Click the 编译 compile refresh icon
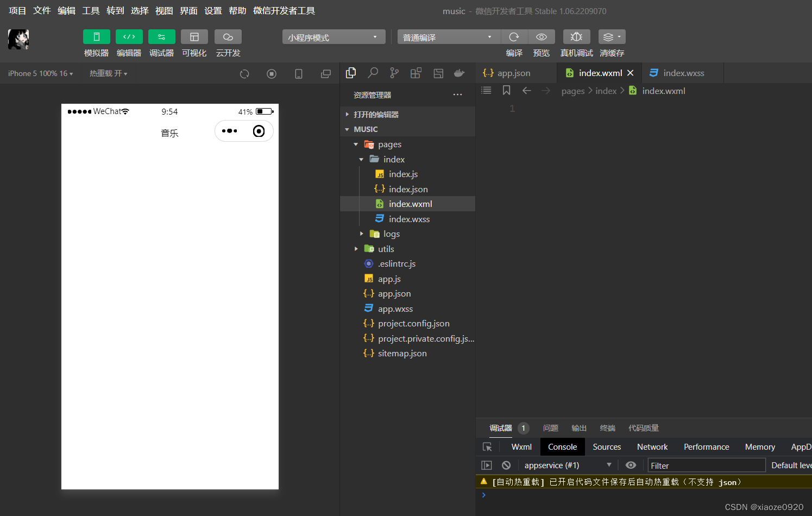This screenshot has height=516, width=812. coord(514,37)
